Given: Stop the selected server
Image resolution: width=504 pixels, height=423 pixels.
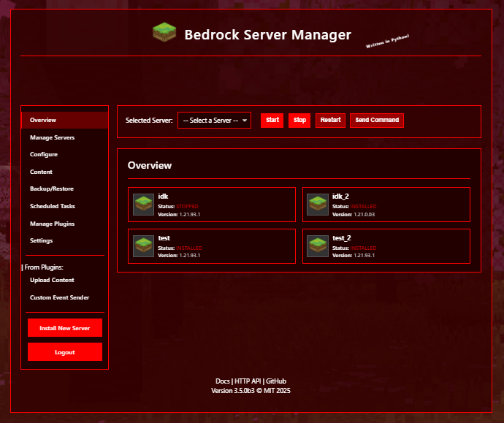Looking at the screenshot, I should click(x=299, y=121).
